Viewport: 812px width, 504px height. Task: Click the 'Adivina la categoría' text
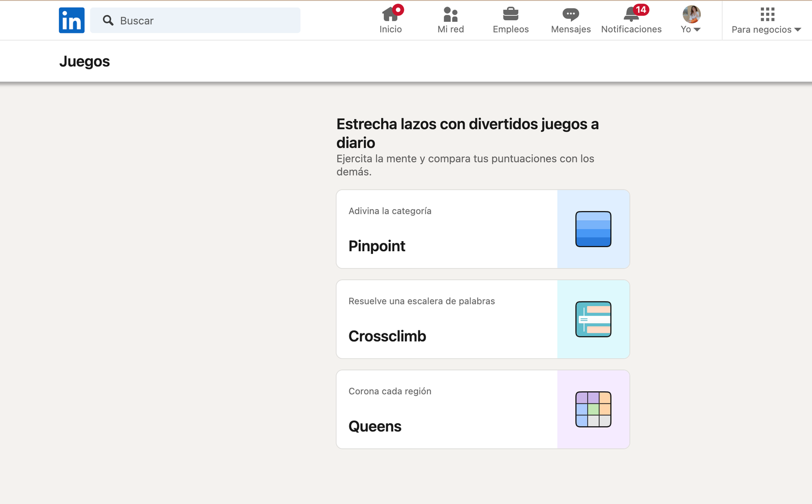390,211
